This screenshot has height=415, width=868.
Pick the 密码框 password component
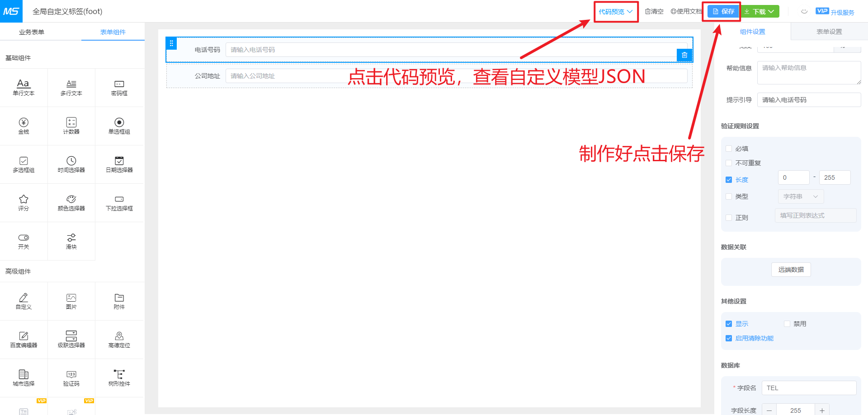[x=119, y=87]
